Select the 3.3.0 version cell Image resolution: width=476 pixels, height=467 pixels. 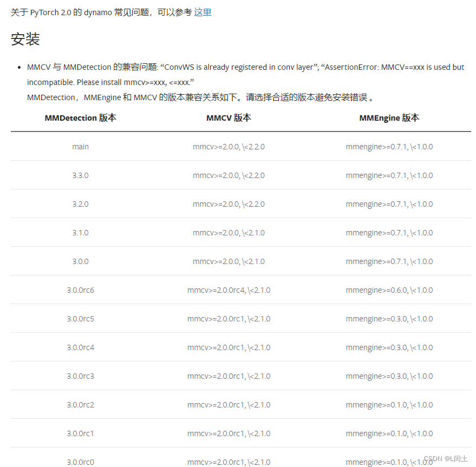80,175
